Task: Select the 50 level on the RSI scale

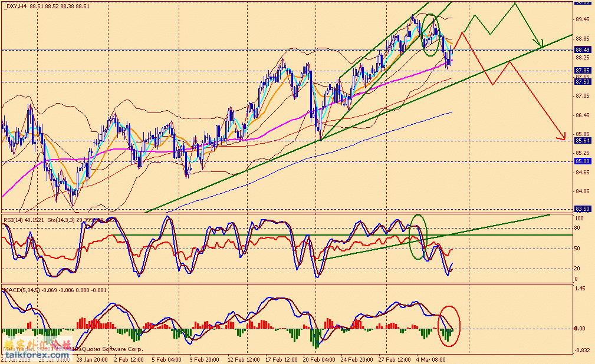Action: tap(577, 249)
